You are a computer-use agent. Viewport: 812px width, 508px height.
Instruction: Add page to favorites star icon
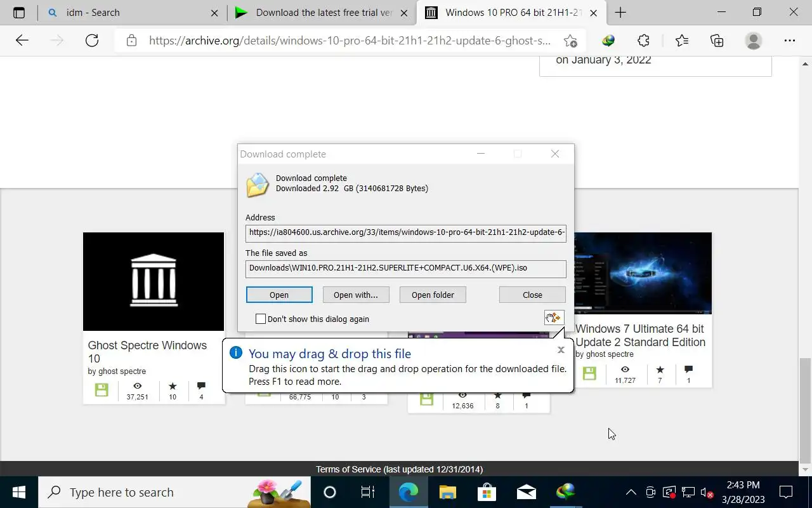570,41
